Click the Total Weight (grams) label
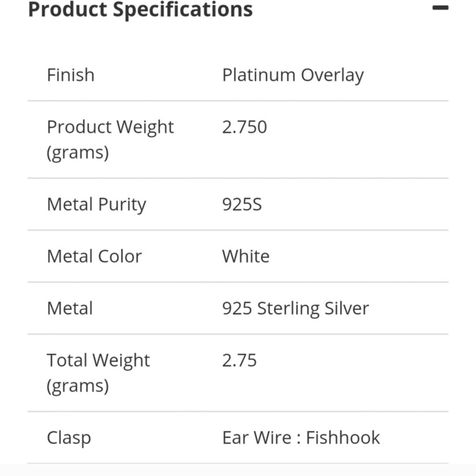The image size is (476, 476). 98,372
